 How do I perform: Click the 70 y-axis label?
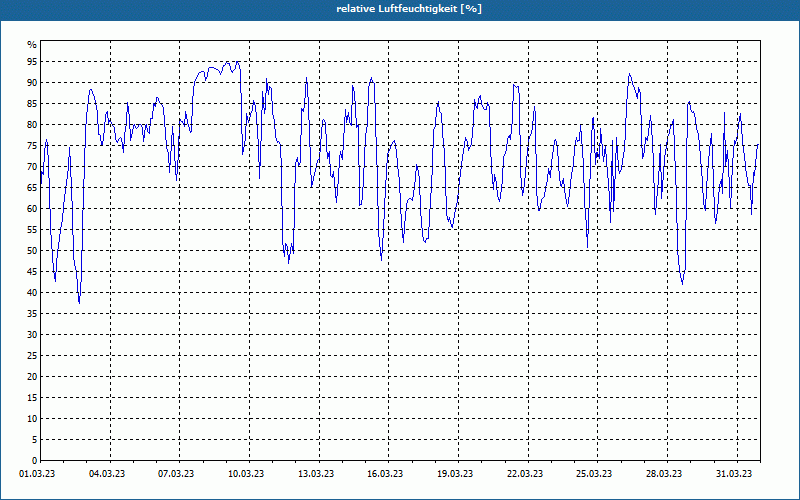tap(32, 167)
